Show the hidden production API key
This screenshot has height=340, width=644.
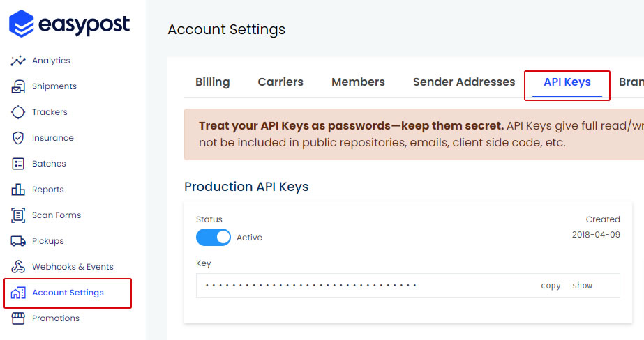pyautogui.click(x=583, y=286)
